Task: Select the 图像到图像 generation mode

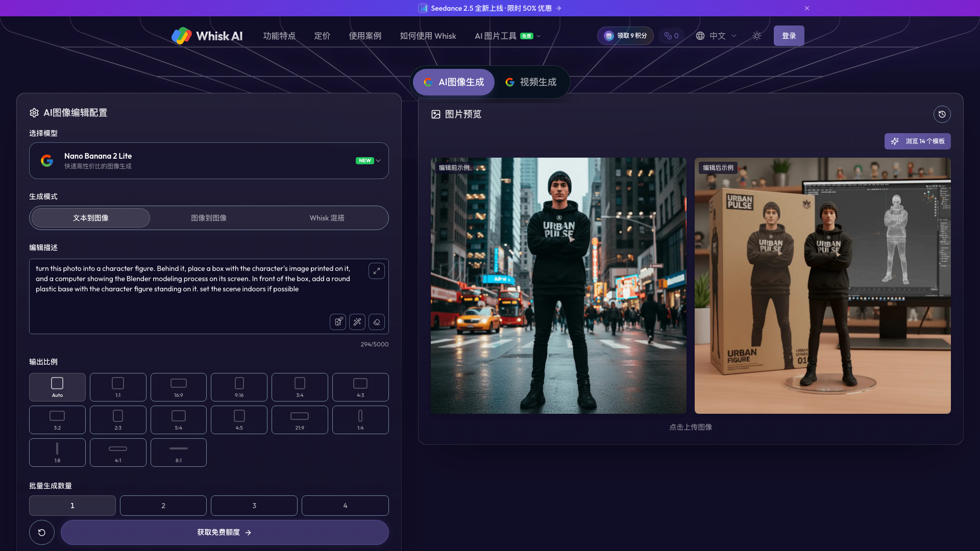Action: coord(209,218)
